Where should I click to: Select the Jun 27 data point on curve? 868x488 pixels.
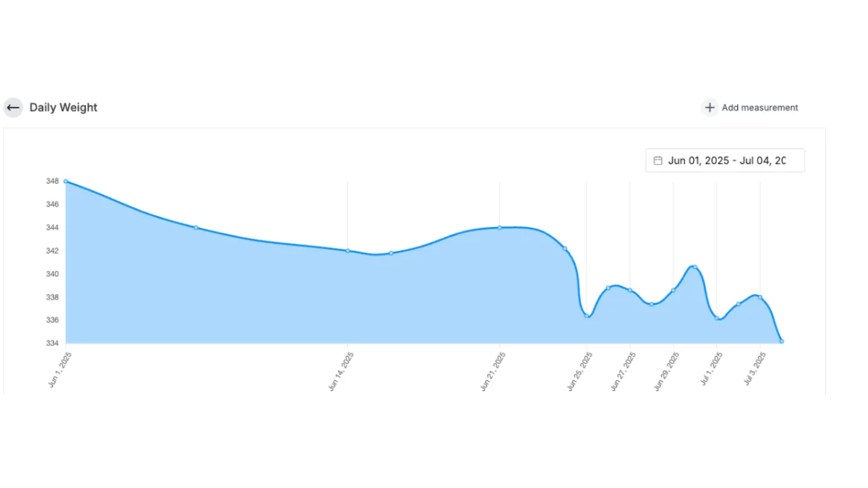click(630, 291)
